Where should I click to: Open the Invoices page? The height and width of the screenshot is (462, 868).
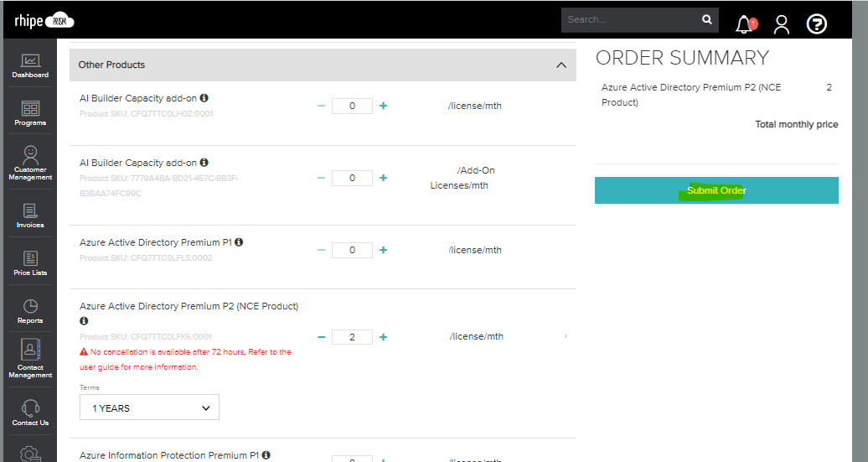coord(30,216)
